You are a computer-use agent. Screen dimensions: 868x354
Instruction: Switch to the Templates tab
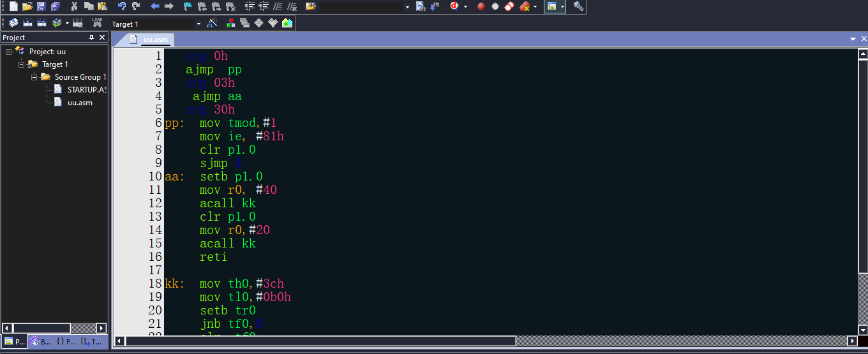(91, 342)
